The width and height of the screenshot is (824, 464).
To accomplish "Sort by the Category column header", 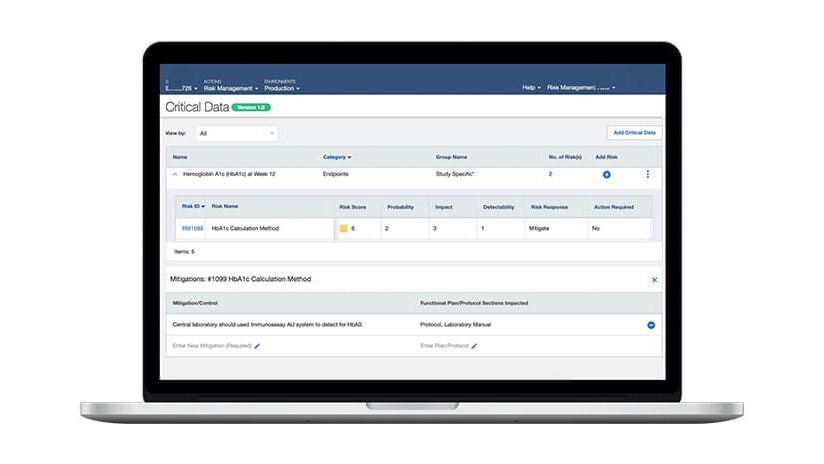I will pos(337,157).
